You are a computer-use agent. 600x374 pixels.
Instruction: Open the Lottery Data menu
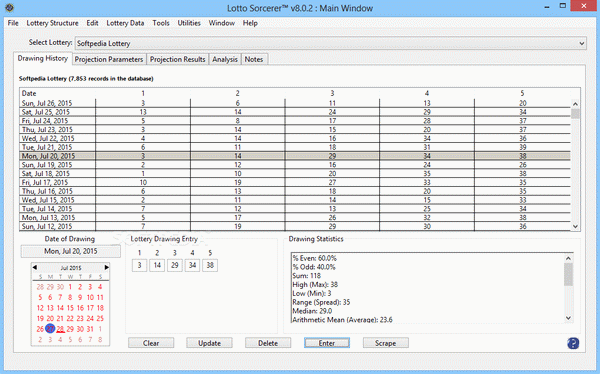(125, 23)
